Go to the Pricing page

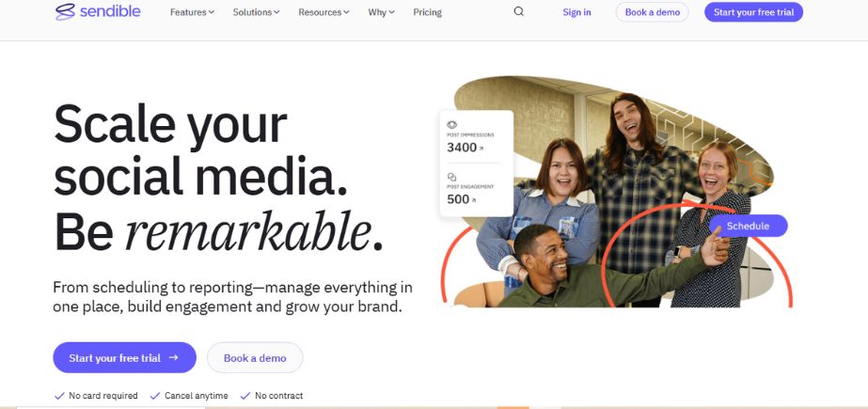[427, 12]
